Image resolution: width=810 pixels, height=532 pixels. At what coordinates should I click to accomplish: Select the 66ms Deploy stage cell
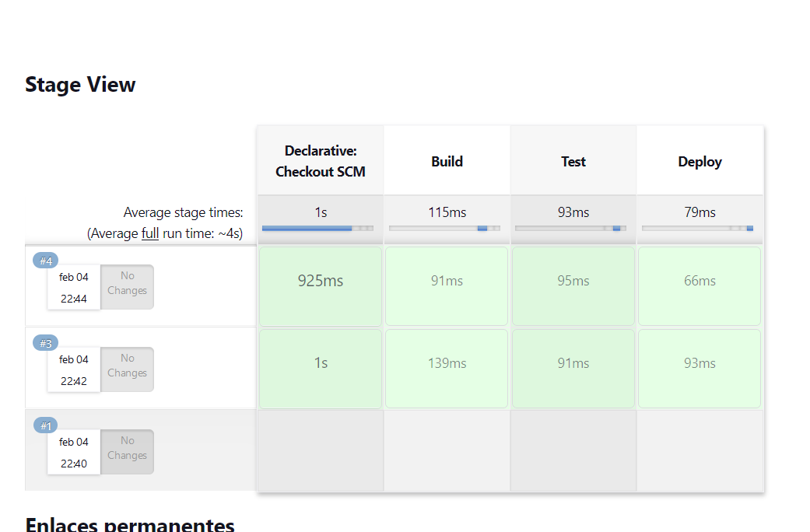700,285
